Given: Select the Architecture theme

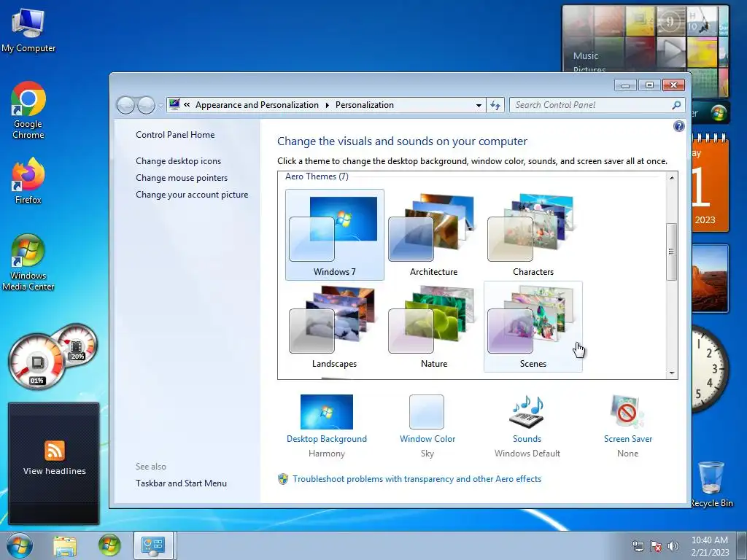Looking at the screenshot, I should pos(433,234).
